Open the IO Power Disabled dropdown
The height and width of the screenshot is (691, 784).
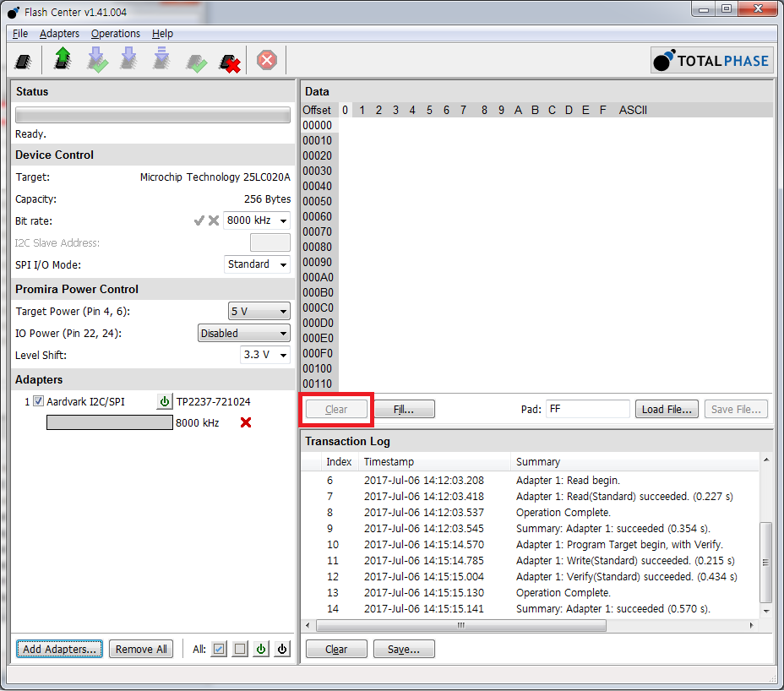pyautogui.click(x=244, y=333)
